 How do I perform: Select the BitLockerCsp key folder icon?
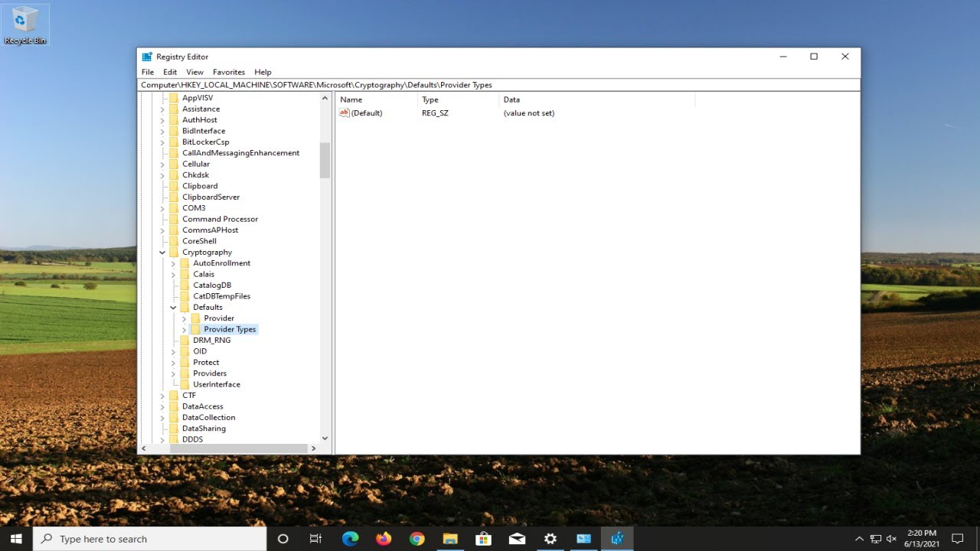coord(174,142)
